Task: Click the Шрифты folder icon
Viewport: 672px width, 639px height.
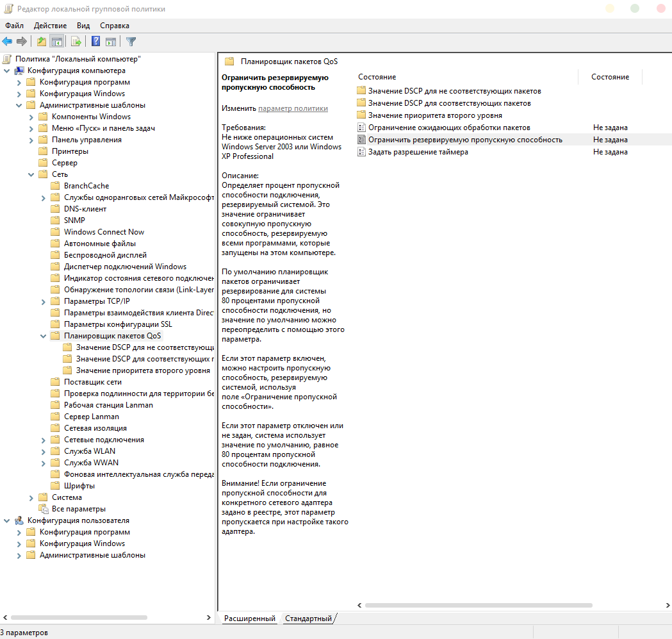Action: [55, 485]
